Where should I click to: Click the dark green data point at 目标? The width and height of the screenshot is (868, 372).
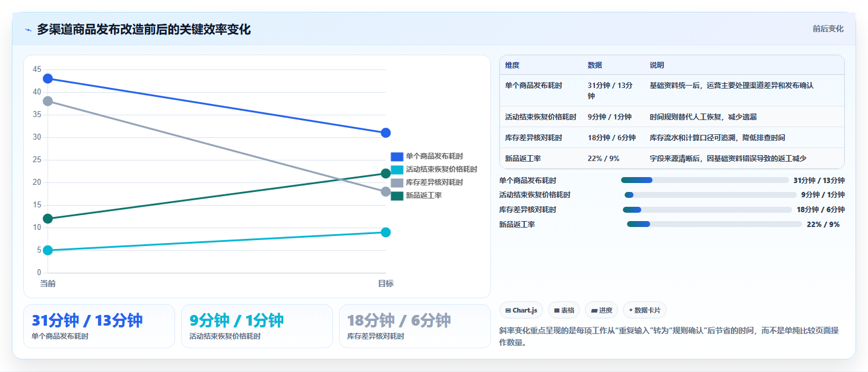(x=385, y=174)
